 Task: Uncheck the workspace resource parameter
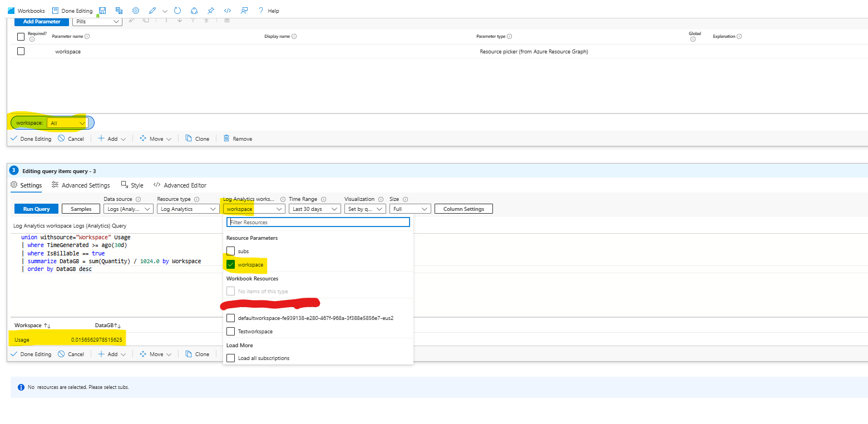(x=231, y=264)
